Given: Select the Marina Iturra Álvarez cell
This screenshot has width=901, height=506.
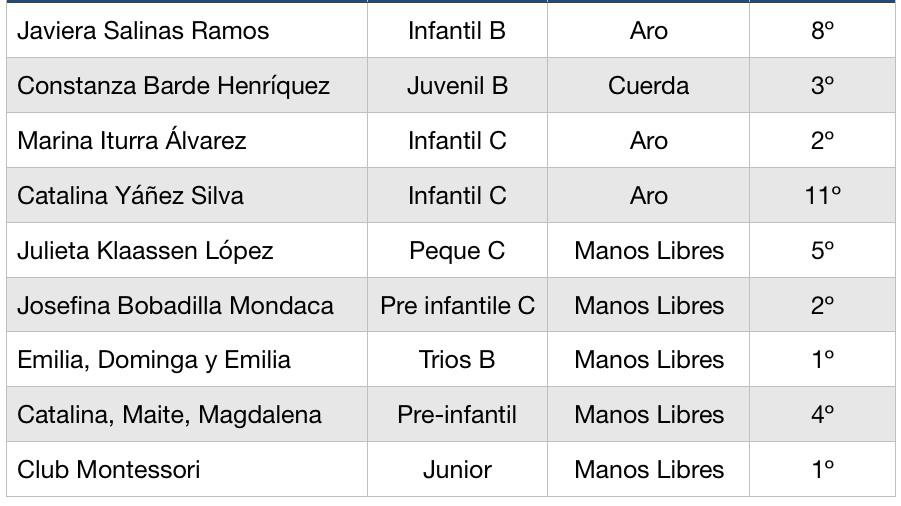Looking at the screenshot, I should [x=187, y=140].
